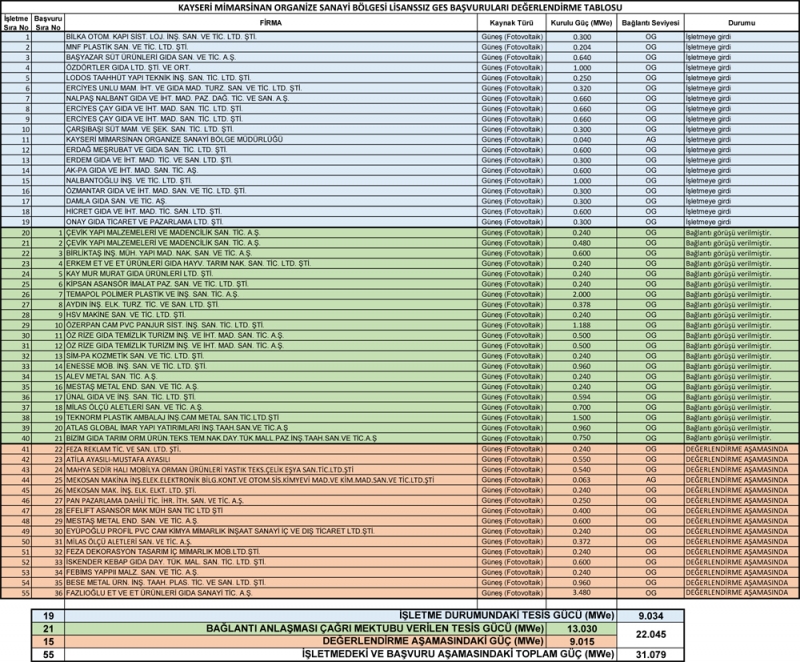Screen dimensions: 800x662
Task: Click firm 'BAŞYAZAR SÜT ÜRÜNLERİ GIDA SAN. VE TİC. A.Ş.'
Action: [x=151, y=57]
